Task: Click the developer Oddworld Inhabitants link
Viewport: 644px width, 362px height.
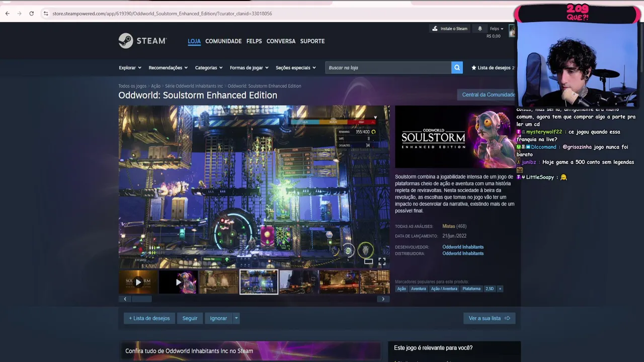Action: [463, 247]
